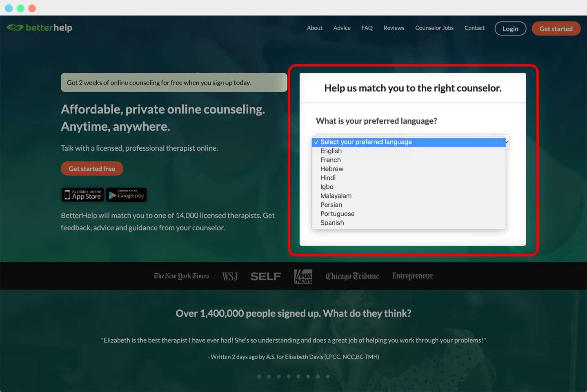
Task: Open the About page
Action: pyautogui.click(x=315, y=28)
